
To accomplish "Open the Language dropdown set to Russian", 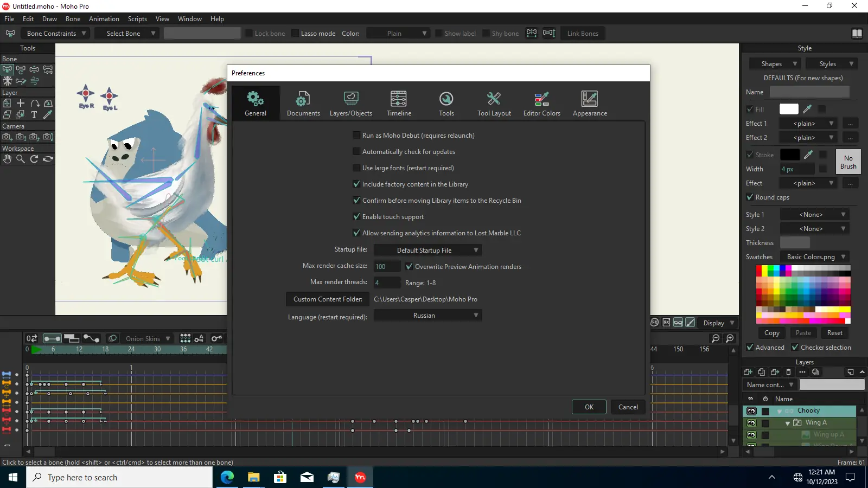I will coord(427,316).
